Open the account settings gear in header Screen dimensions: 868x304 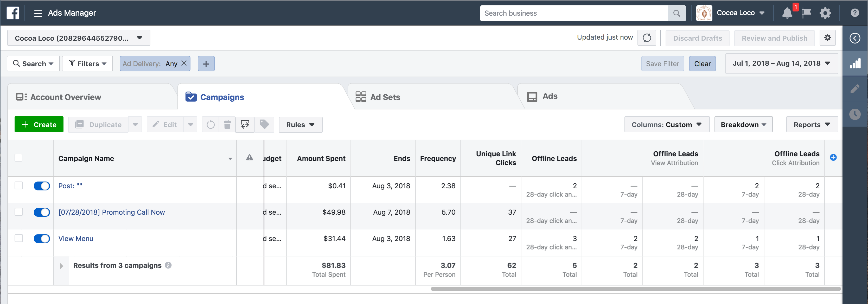[825, 13]
